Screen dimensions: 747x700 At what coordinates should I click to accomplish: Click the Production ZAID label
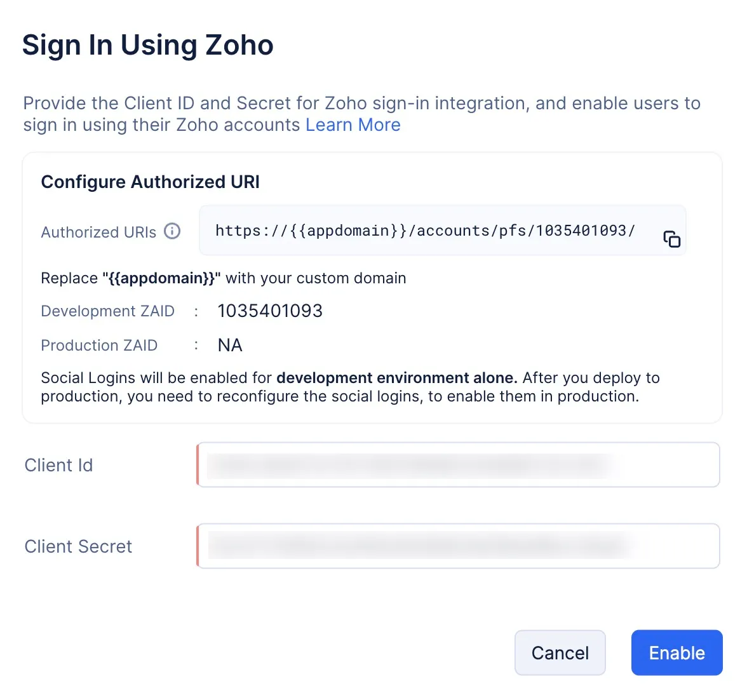[99, 346]
